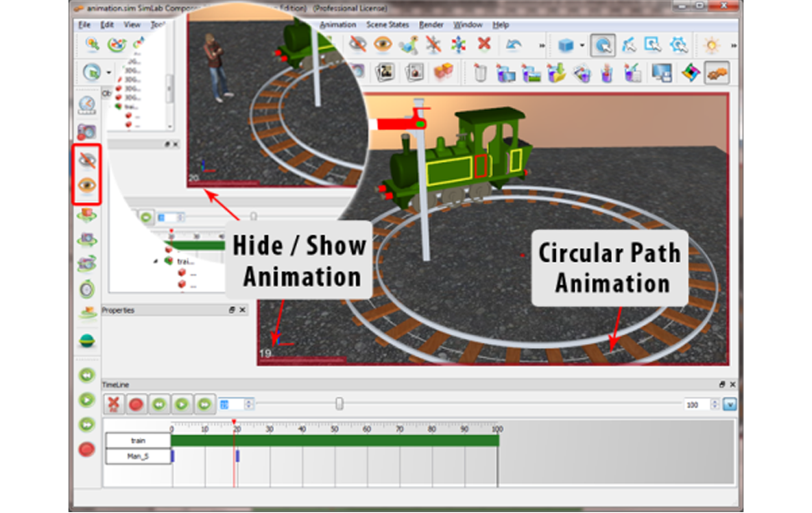Viewport: 812px width, 513px height.
Task: Open the Scene States menu
Action: point(387,25)
